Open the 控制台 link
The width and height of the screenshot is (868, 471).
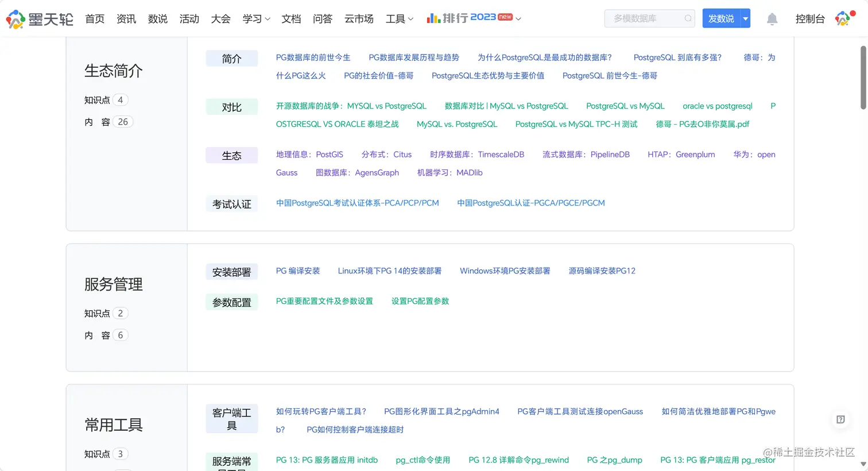point(810,19)
